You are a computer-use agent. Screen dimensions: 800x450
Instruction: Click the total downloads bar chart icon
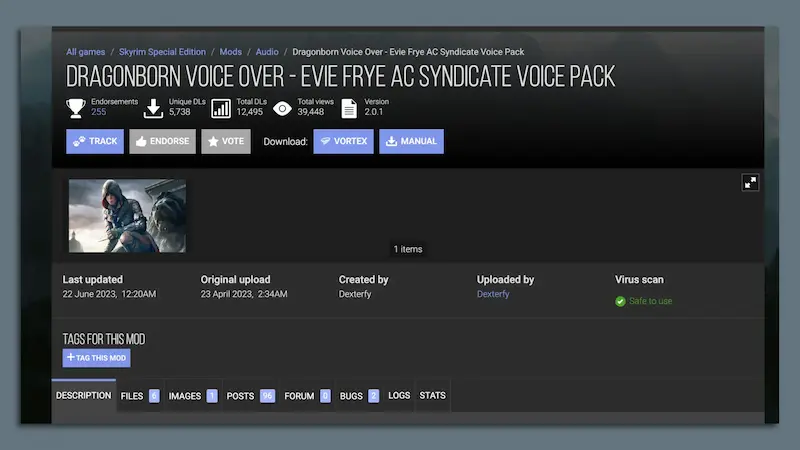tap(221, 107)
